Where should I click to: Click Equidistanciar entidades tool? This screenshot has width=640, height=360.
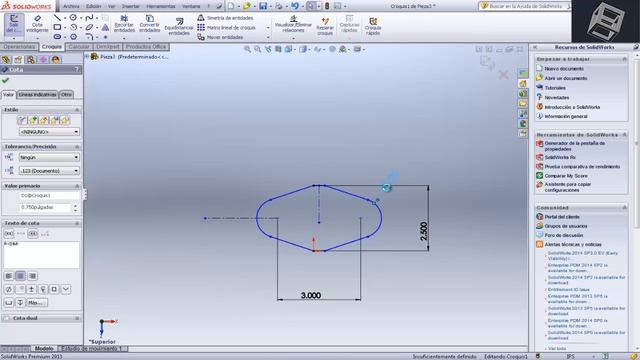coord(179,27)
